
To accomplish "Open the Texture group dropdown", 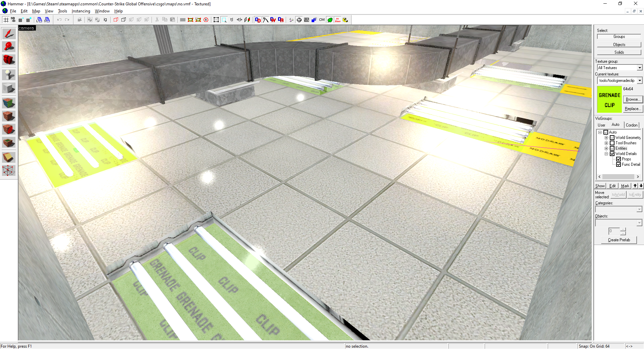I will [x=640, y=68].
